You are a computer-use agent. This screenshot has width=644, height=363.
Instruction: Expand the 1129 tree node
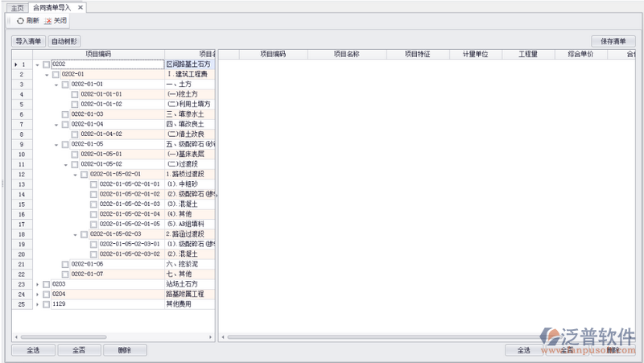[x=37, y=304]
